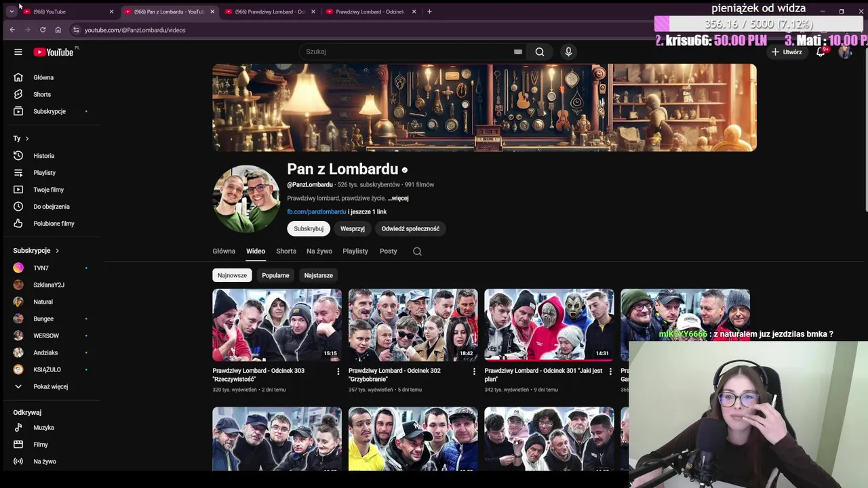Click the Utwórz create button
The image size is (868, 488).
(x=787, y=52)
